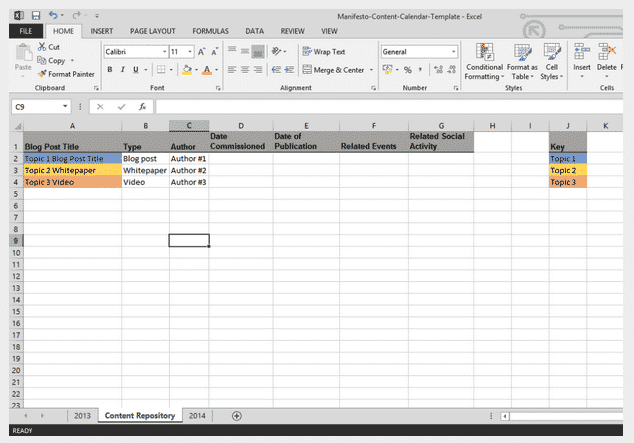634x443 pixels.
Task: Switch to DATA ribbon tab
Action: point(254,31)
